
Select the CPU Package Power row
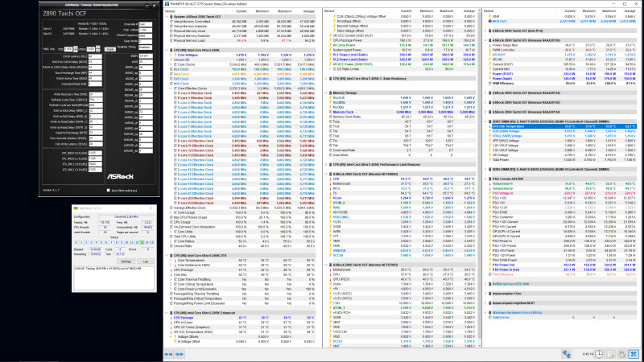403,41
